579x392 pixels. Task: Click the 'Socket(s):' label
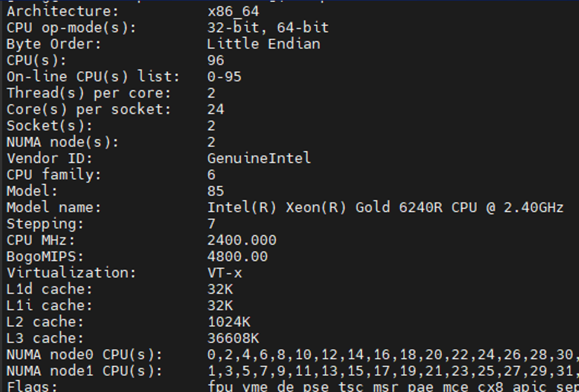pyautogui.click(x=50, y=126)
